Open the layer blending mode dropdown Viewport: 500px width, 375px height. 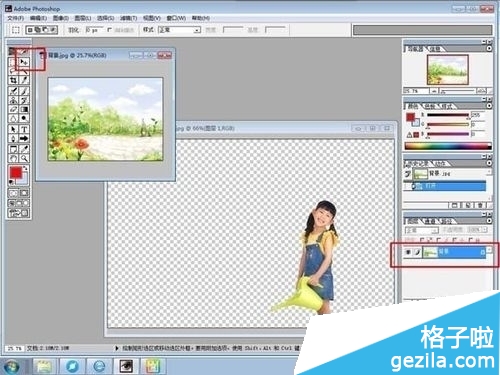(421, 230)
